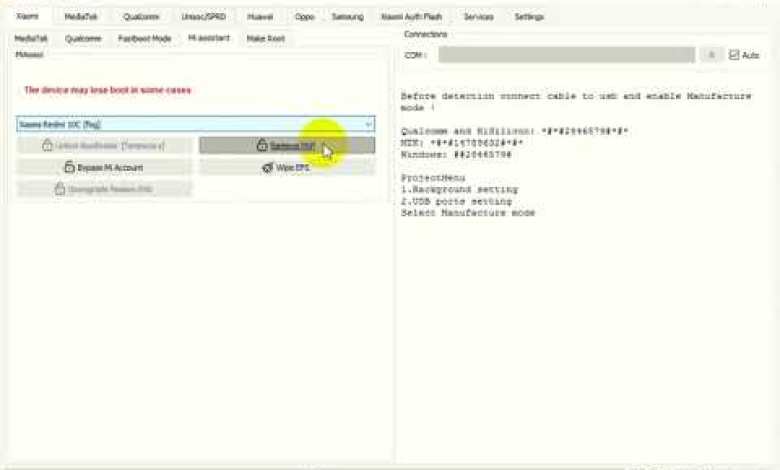The image size is (780, 470).
Task: Switch to MediaTek tab in the main tab row
Action: (x=81, y=17)
